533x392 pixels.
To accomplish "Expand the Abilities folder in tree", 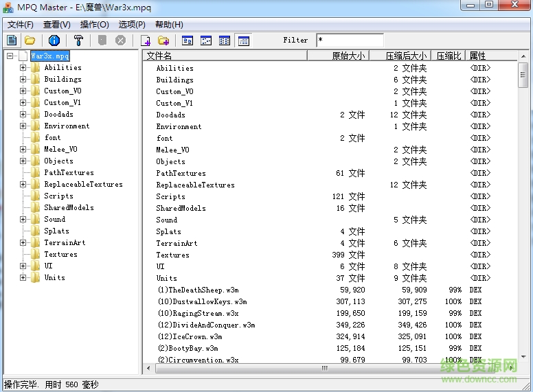I will tap(23, 68).
